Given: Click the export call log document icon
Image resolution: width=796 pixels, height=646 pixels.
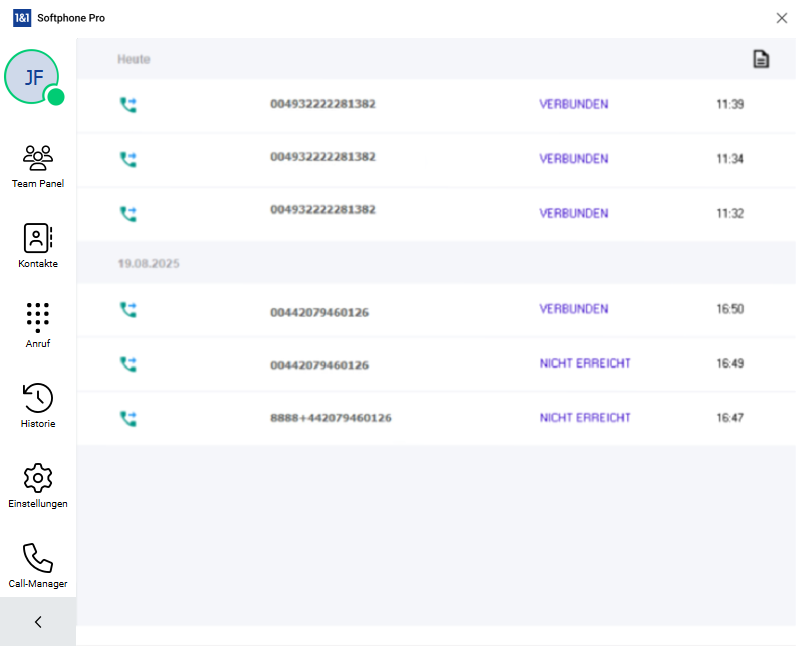Looking at the screenshot, I should [761, 60].
